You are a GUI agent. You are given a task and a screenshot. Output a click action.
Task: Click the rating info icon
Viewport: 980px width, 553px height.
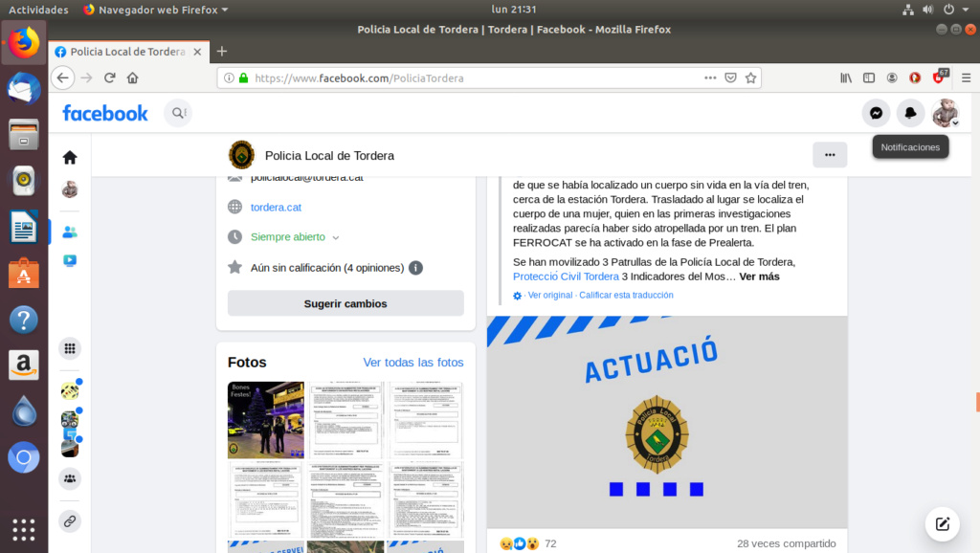[x=415, y=268]
